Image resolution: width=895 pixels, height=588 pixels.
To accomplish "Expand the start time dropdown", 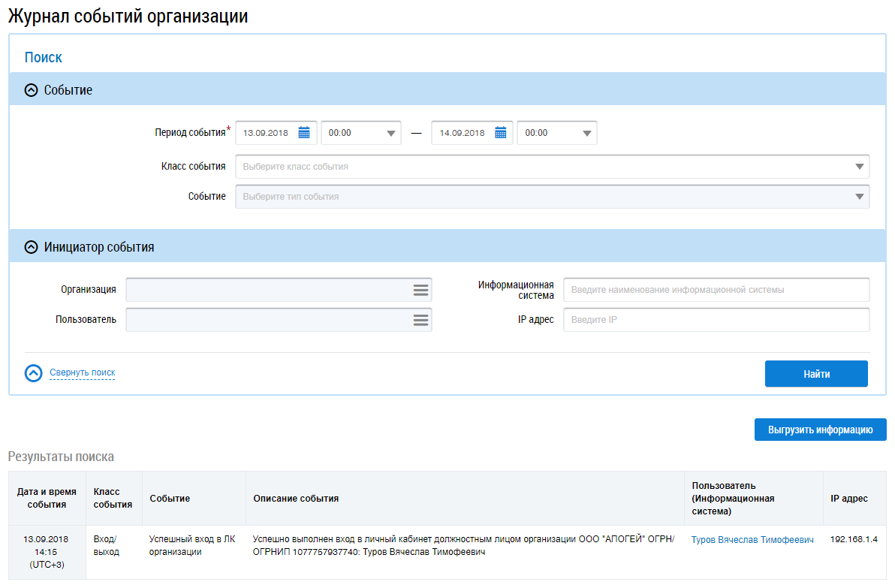I will [390, 134].
